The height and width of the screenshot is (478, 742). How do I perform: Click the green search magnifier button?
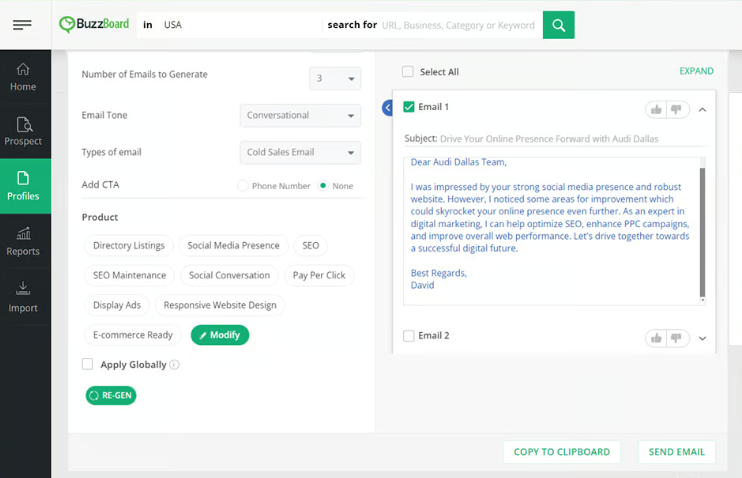558,25
